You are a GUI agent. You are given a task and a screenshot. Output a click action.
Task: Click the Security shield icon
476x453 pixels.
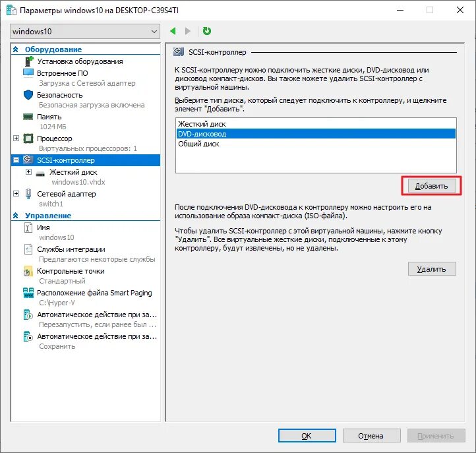28,95
